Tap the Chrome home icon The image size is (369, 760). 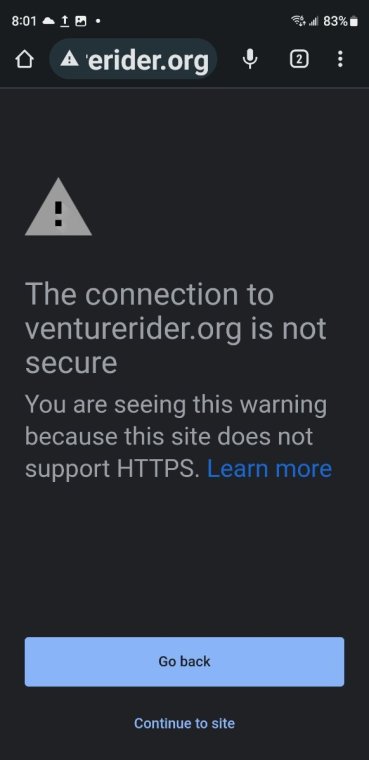(24, 60)
